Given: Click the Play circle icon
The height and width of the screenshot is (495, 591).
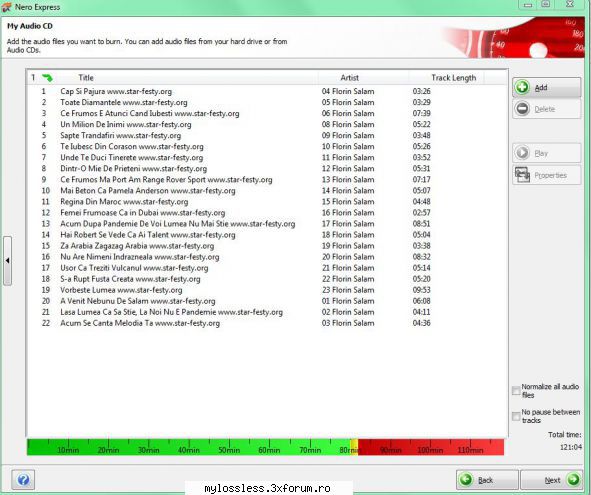Looking at the screenshot, I should pos(522,153).
